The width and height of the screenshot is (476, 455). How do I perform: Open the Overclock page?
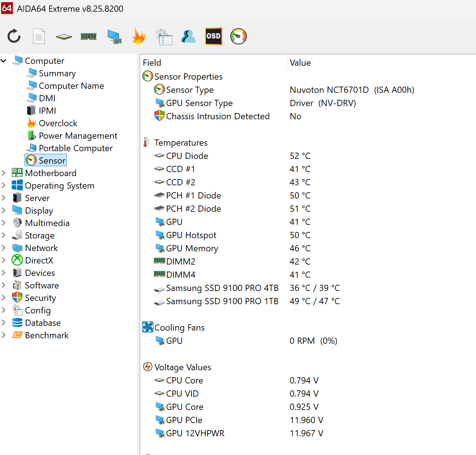58,123
